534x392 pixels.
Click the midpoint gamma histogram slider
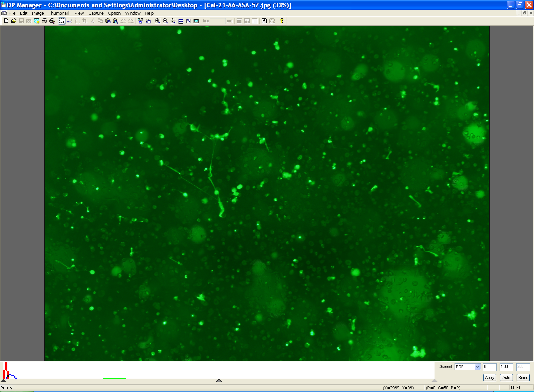coord(219,380)
